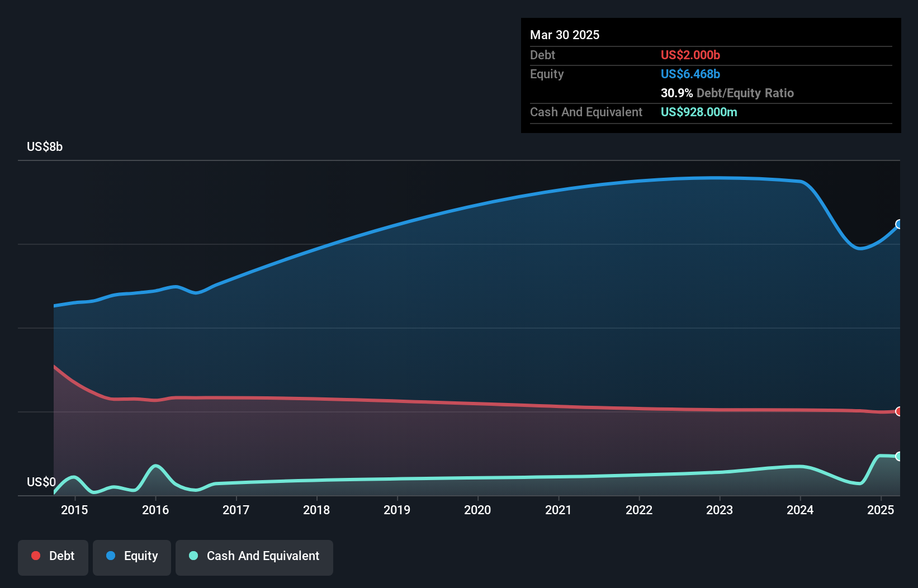The width and height of the screenshot is (918, 588).
Task: Select the teal Cash endpoint marker
Action: click(x=899, y=456)
